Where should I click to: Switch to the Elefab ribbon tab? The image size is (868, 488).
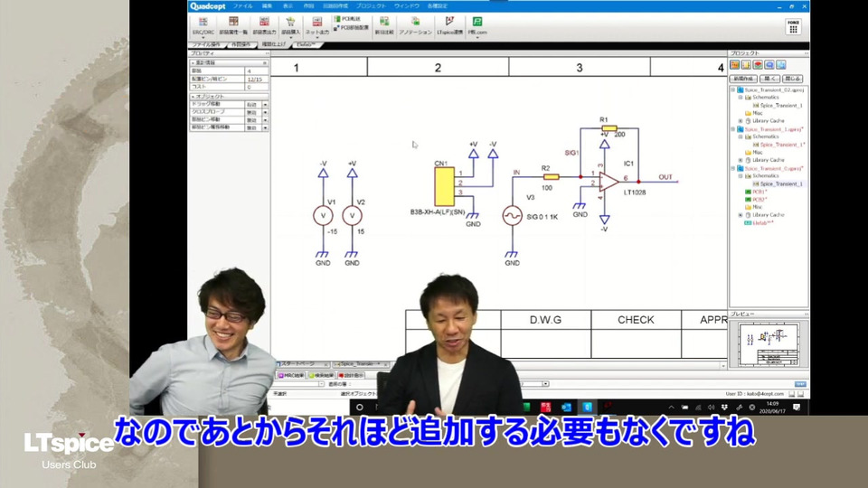point(307,44)
